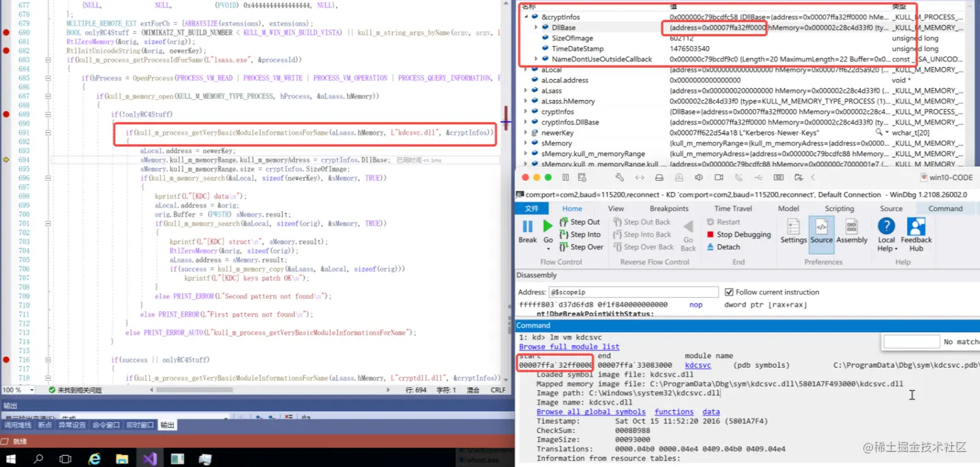The image size is (980, 467).
Task: Open visualizer dropdown arrow on newerKey row
Action: click(x=886, y=132)
